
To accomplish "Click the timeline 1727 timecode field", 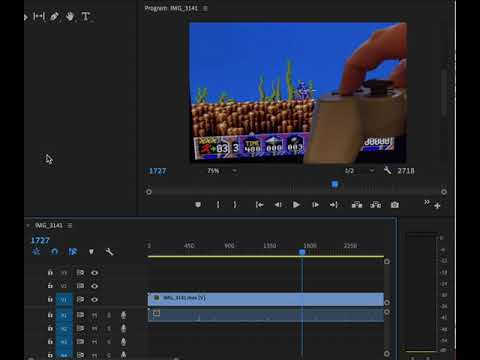I will click(40, 240).
